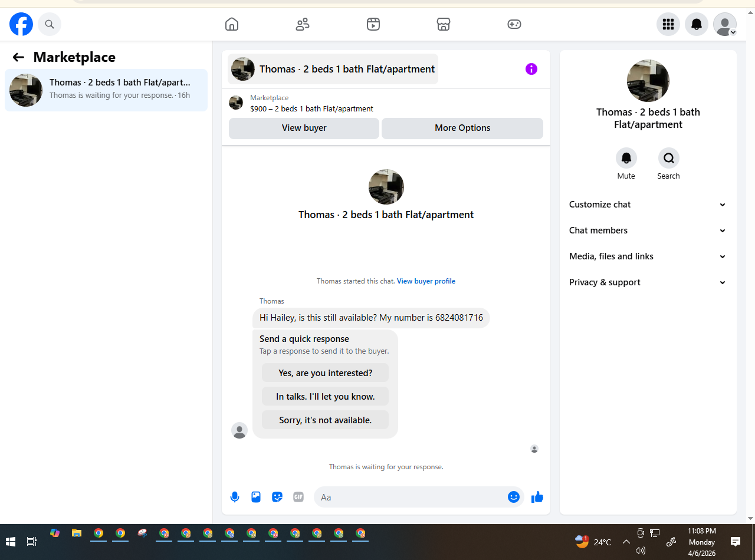Record a voice clip with the microphone
The width and height of the screenshot is (755, 560).
235,497
